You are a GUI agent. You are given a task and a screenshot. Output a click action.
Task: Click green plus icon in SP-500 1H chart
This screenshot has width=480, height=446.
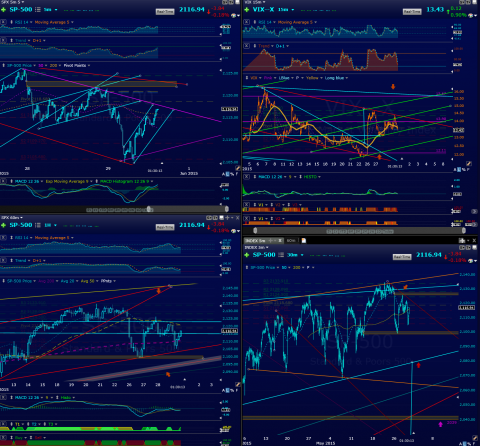pyautogui.click(x=3, y=225)
